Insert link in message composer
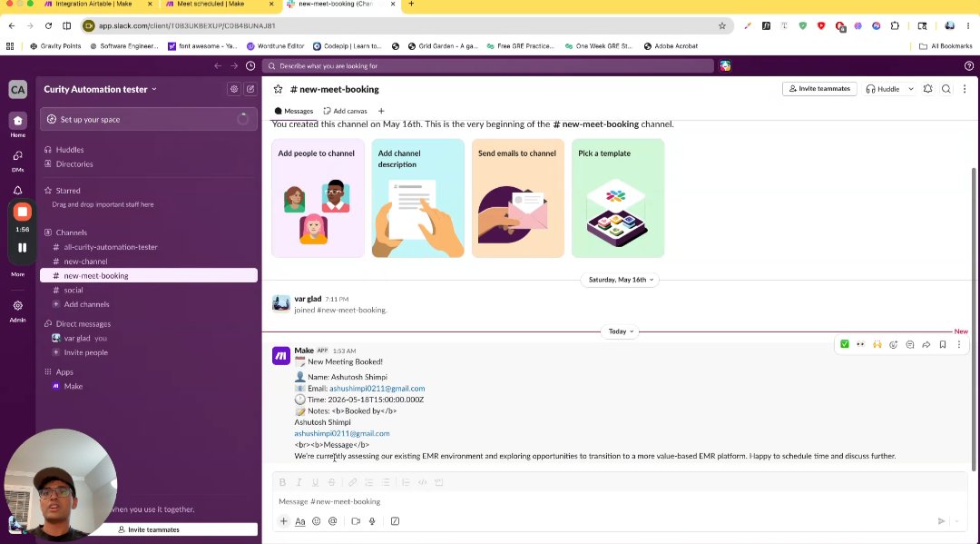This screenshot has width=980, height=544. [352, 482]
